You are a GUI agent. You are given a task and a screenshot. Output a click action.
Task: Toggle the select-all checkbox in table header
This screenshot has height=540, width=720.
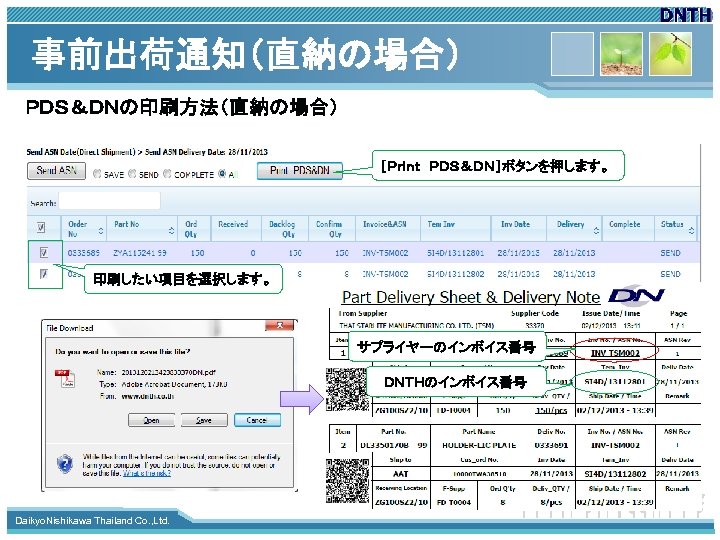(41, 227)
